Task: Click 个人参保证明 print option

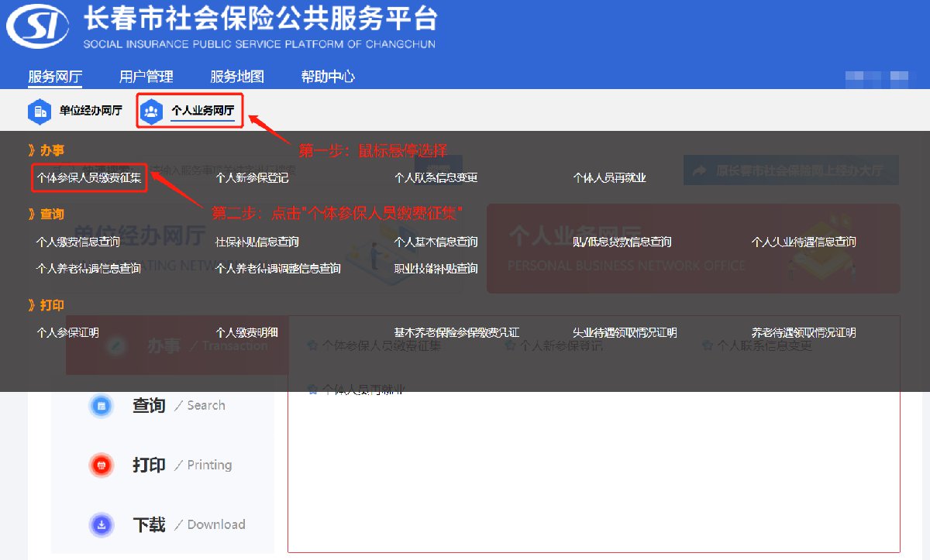Action: (x=67, y=333)
